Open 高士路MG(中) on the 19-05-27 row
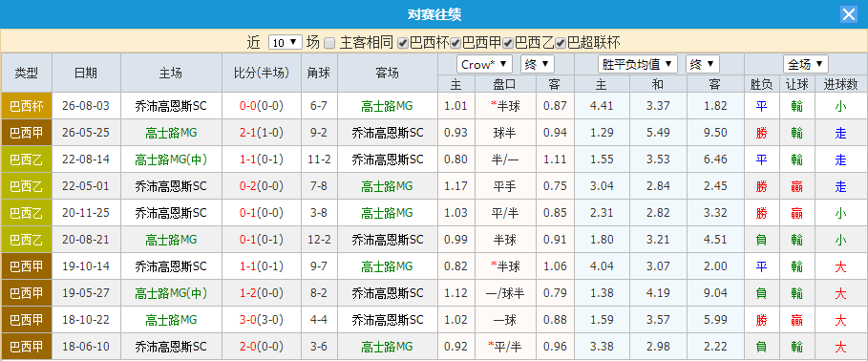This screenshot has width=868, height=361. 171,293
